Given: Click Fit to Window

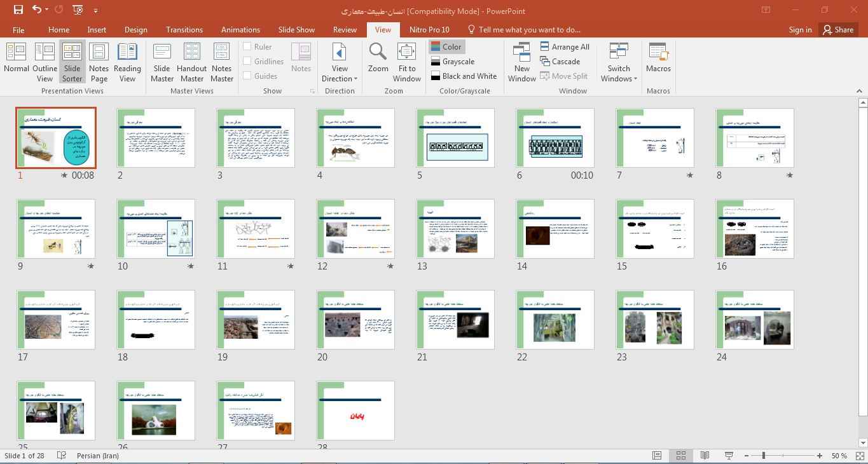Looking at the screenshot, I should [406, 62].
